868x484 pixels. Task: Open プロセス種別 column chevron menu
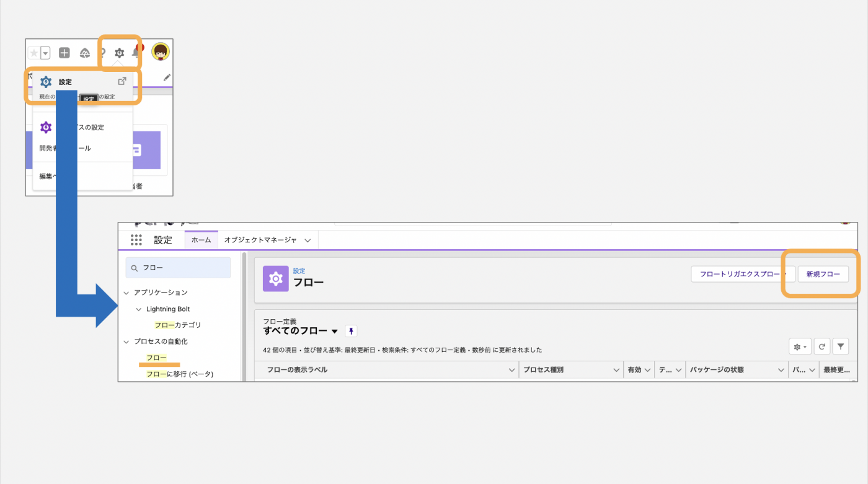[617, 370]
